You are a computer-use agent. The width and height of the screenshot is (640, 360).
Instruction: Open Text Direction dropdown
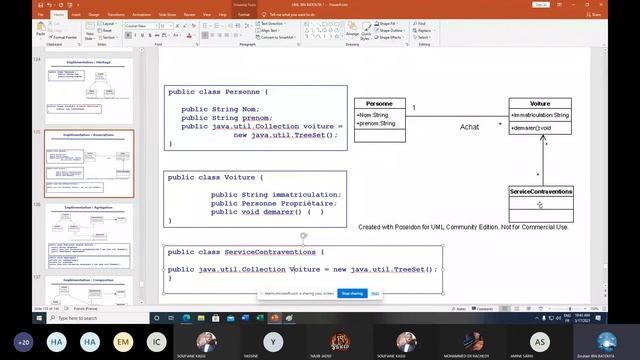tap(271, 24)
